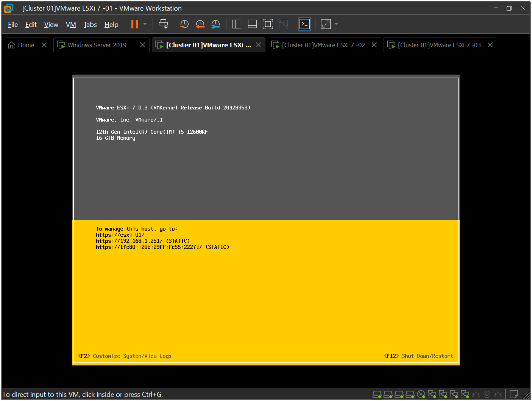The width and height of the screenshot is (532, 401).
Task: Click F12 Shut Down/Restart text
Action: 418,356
